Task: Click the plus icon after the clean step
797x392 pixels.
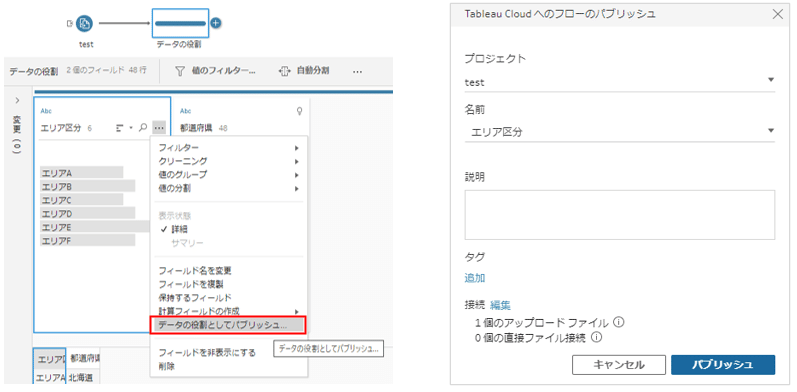Action: pos(216,23)
